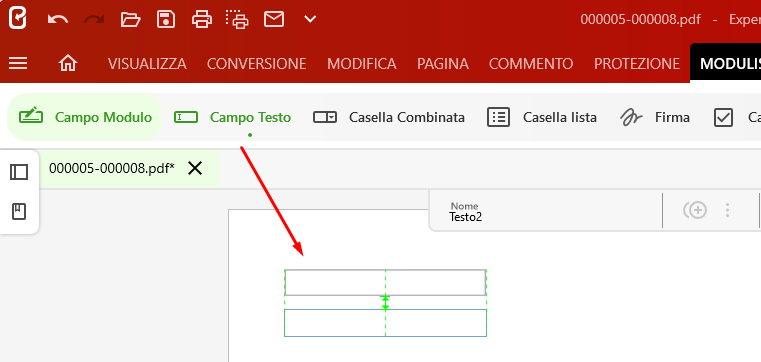Send the PDF by email with envelope icon
Screen dimensions: 761x362
click(274, 19)
